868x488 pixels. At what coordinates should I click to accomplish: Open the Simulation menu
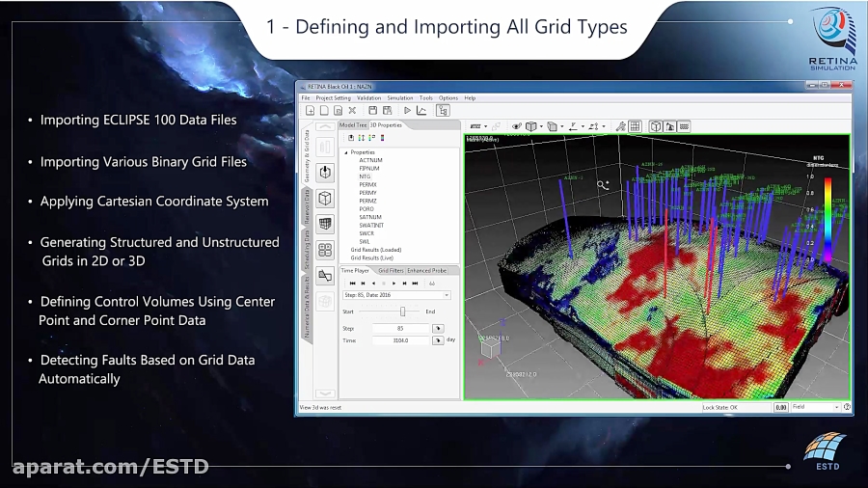coord(399,97)
